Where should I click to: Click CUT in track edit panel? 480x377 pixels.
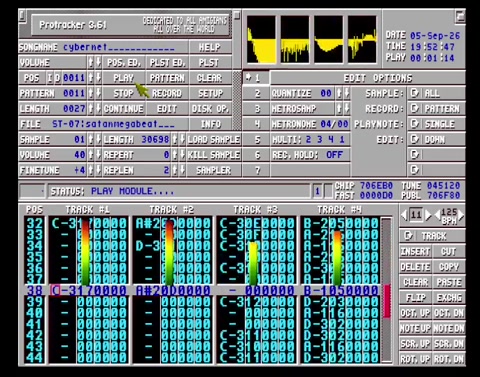pyautogui.click(x=449, y=251)
